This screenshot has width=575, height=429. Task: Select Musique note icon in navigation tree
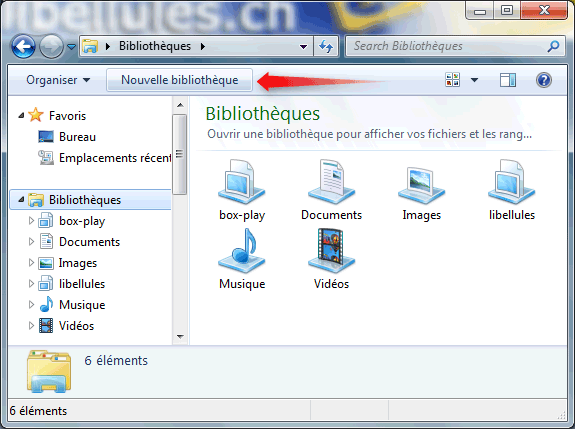tap(46, 304)
